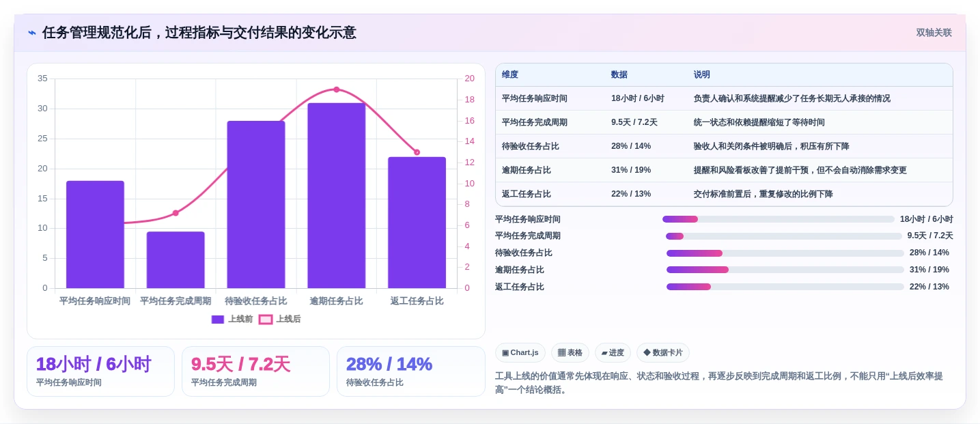Click the 数据卡片 tag chip
This screenshot has width=980, height=424.
coord(663,353)
